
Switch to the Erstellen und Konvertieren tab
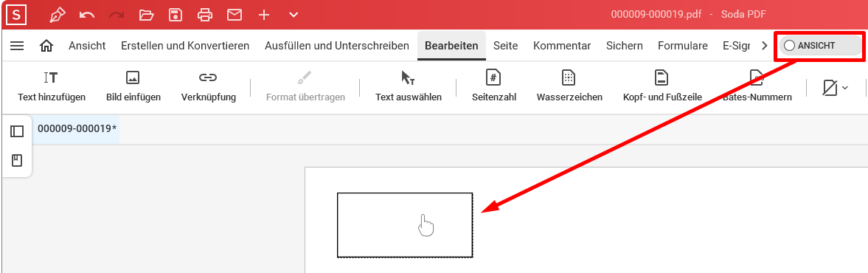coord(185,46)
